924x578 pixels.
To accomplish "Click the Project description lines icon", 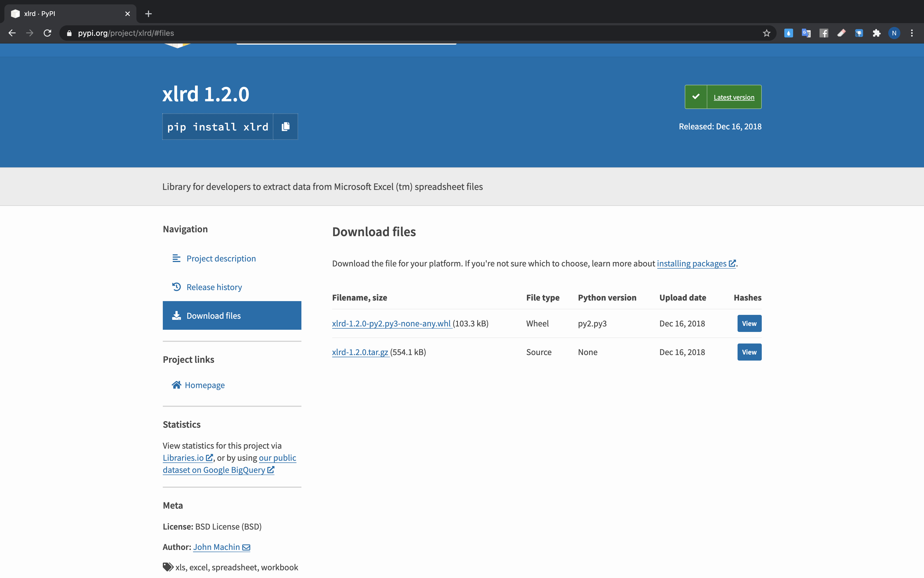I will coord(176,258).
